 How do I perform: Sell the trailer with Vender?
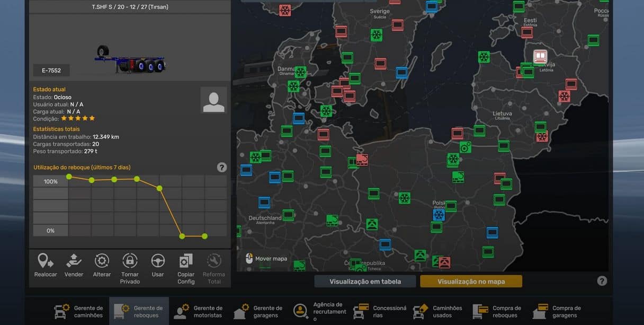point(74,261)
